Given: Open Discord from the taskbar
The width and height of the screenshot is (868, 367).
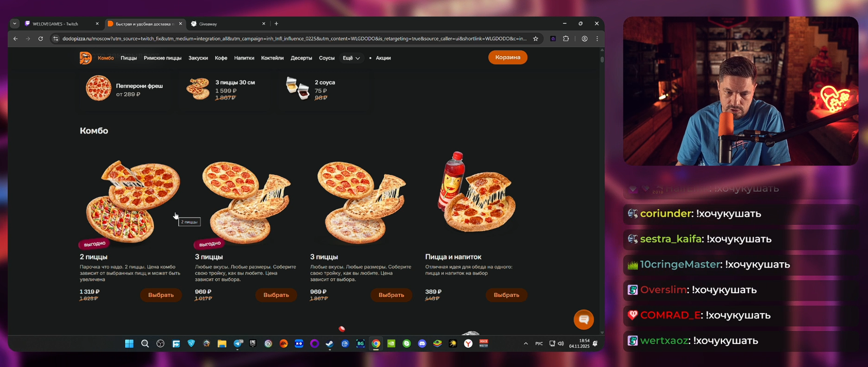Looking at the screenshot, I should pos(422,344).
